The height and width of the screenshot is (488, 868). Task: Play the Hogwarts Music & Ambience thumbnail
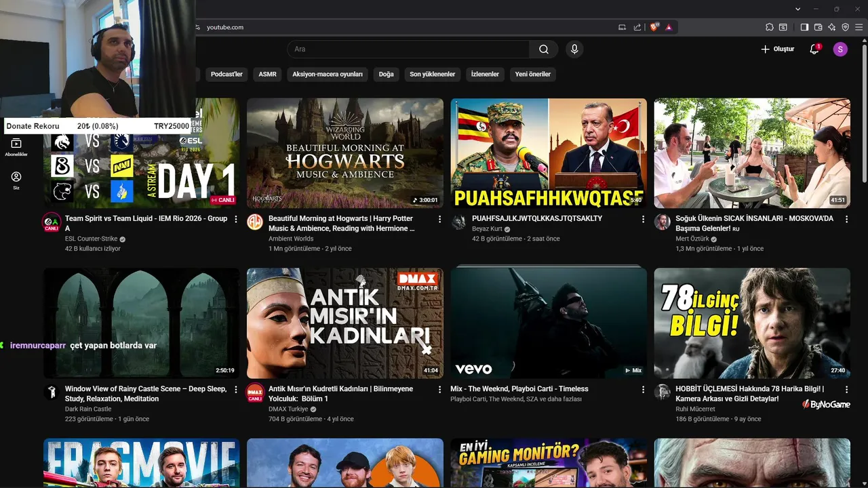pos(345,153)
